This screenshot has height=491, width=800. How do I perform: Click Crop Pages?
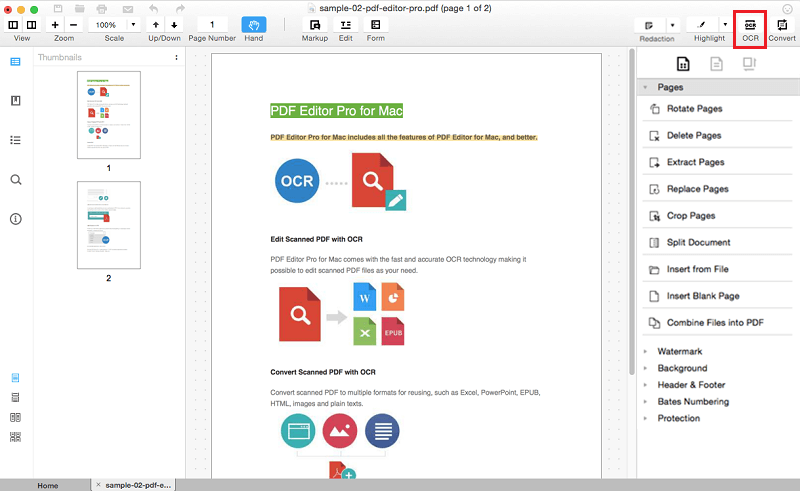click(x=717, y=215)
